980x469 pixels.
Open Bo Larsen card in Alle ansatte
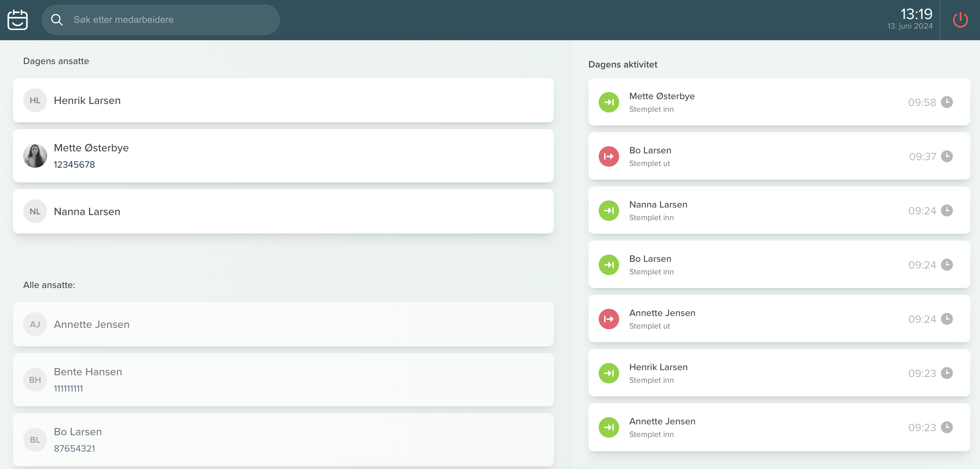(283, 440)
